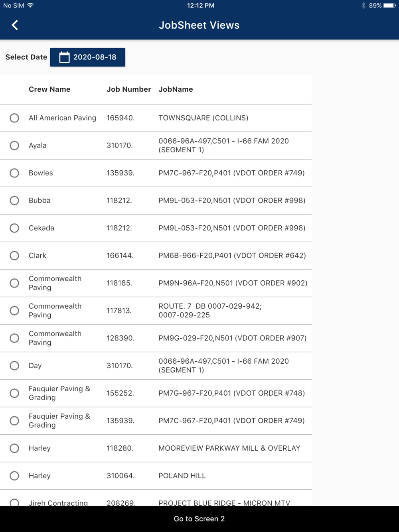Screen dimensions: 399x532
Task: Select the All American Paving radio button
Action: point(14,118)
